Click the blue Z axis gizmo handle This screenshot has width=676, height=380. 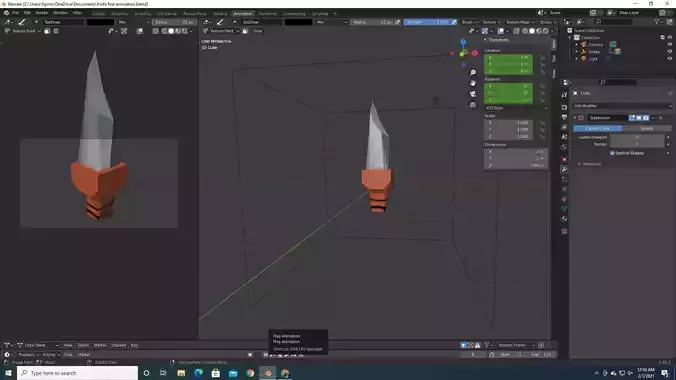point(463,42)
